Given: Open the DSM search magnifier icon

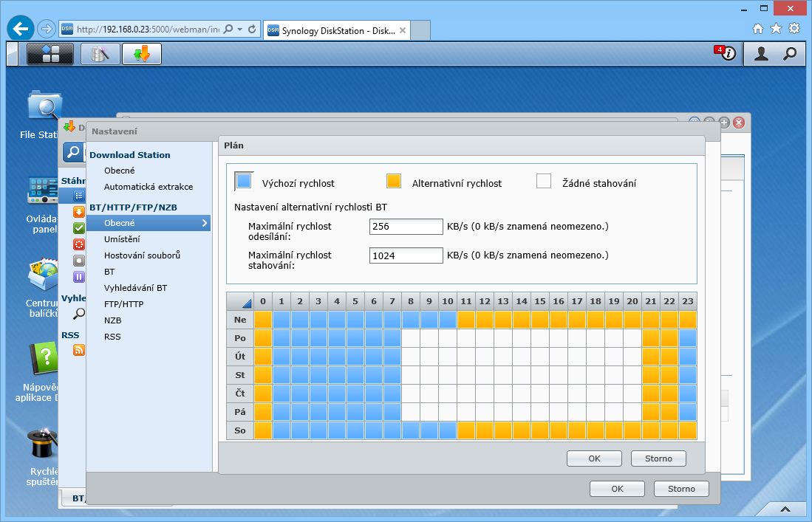Looking at the screenshot, I should [x=790, y=54].
